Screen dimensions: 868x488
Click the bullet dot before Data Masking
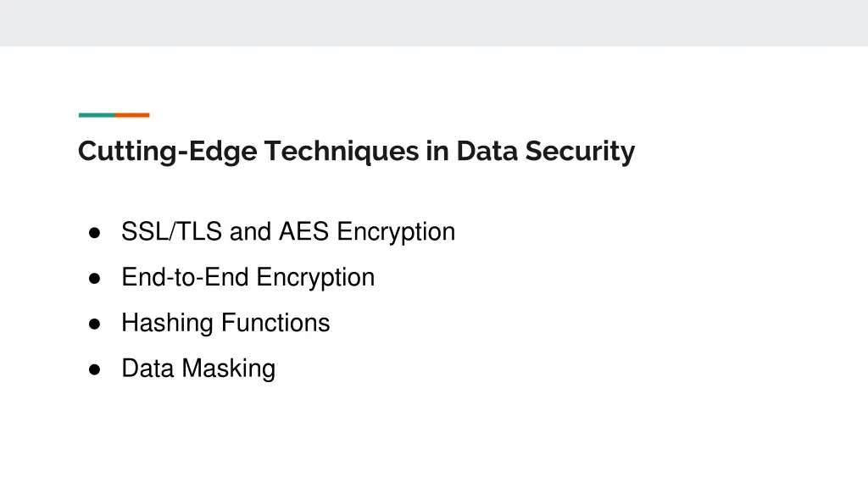click(96, 369)
